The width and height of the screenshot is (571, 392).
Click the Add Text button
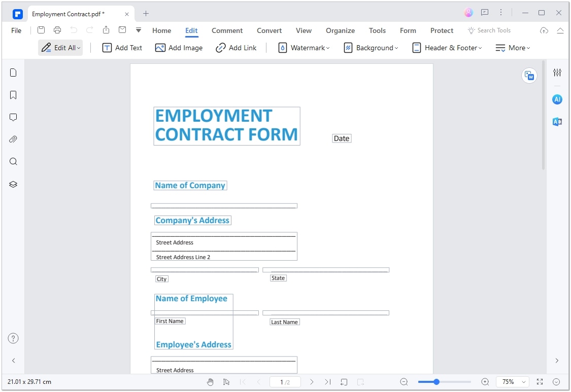click(122, 48)
